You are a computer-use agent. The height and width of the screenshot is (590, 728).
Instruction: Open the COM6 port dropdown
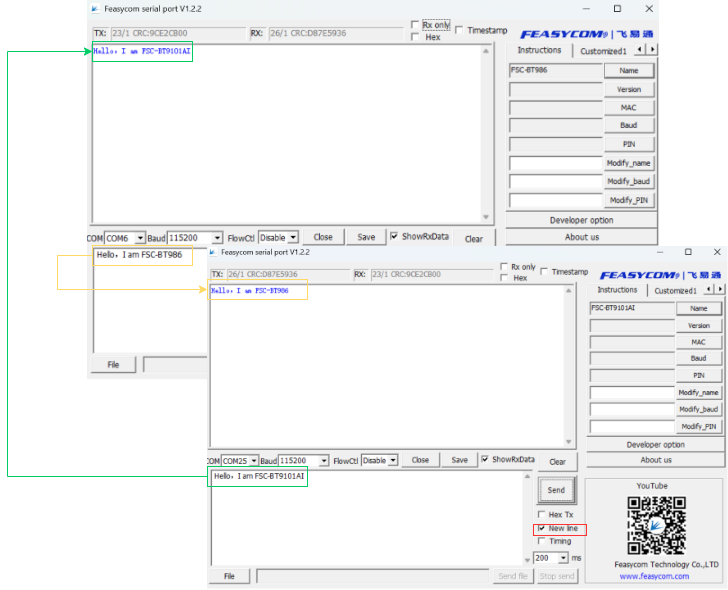pos(140,238)
